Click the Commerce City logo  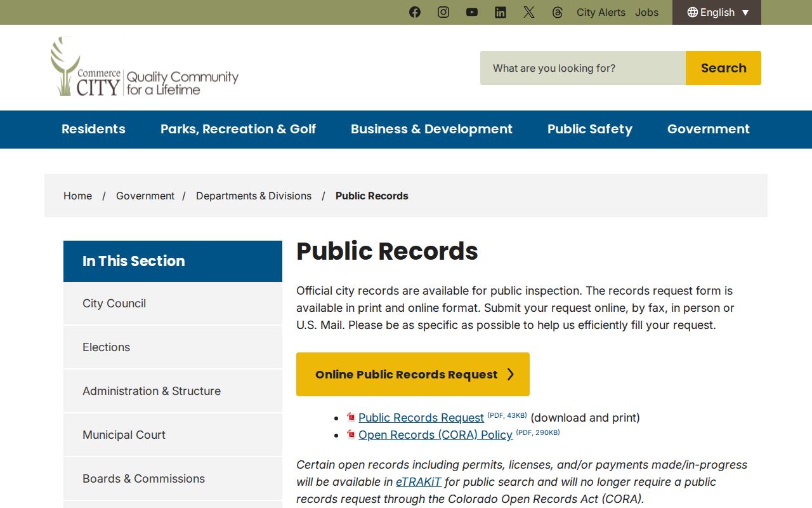click(145, 67)
